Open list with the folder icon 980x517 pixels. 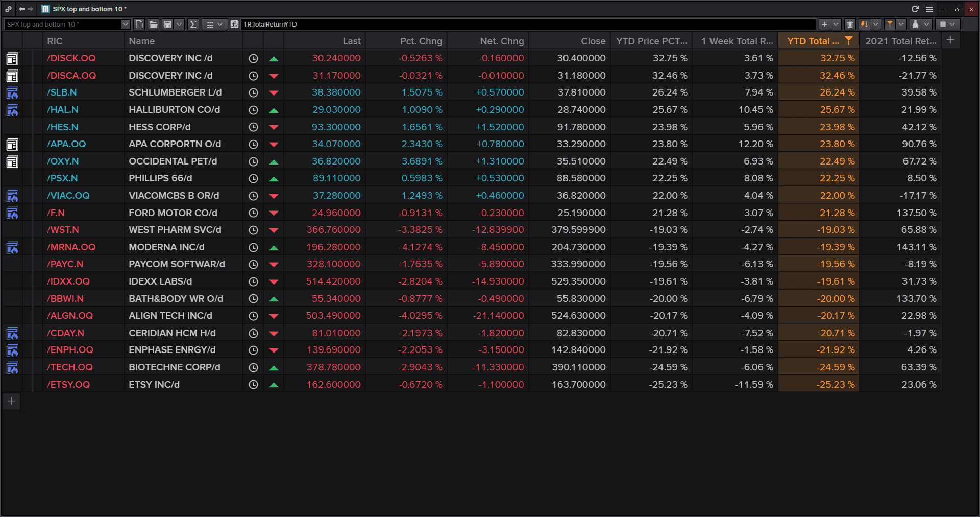[x=153, y=24]
